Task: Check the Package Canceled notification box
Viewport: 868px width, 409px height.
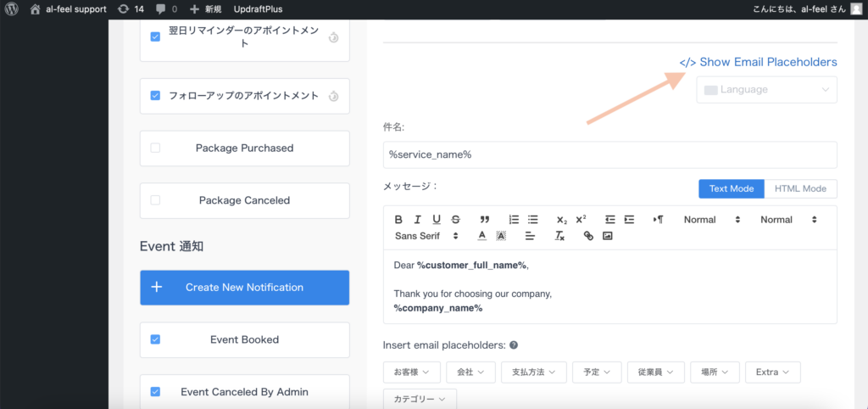Action: click(155, 200)
